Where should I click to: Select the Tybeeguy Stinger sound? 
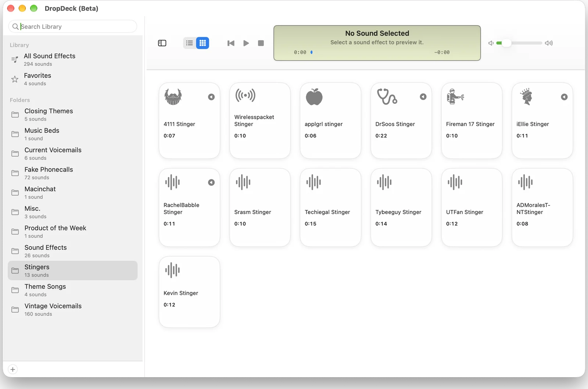[x=401, y=207]
